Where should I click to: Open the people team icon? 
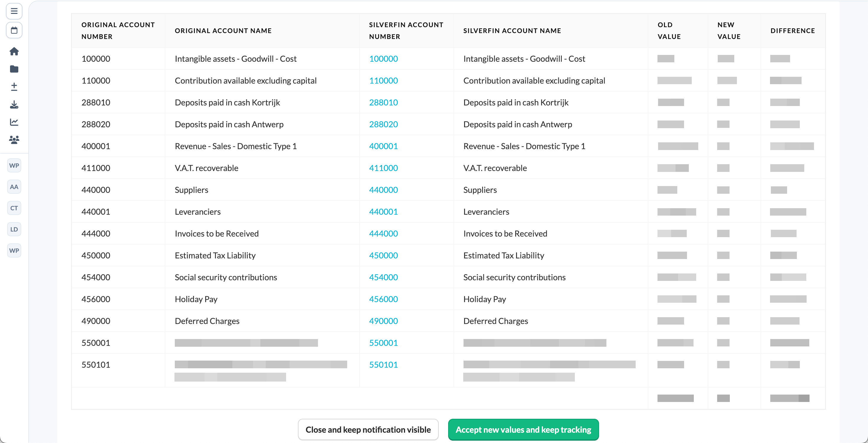coord(14,140)
